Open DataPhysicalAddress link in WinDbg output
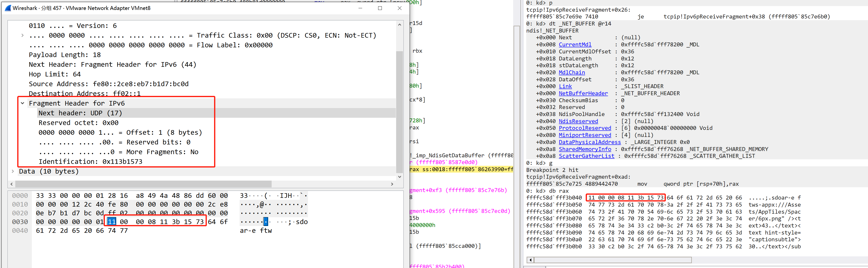This screenshot has width=868, height=268. pos(590,142)
